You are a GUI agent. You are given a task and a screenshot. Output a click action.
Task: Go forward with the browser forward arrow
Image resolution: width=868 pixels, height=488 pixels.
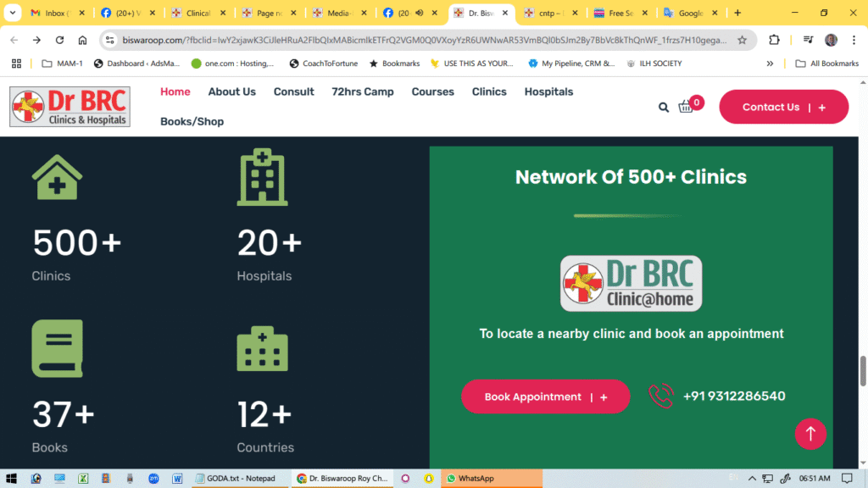tap(36, 40)
